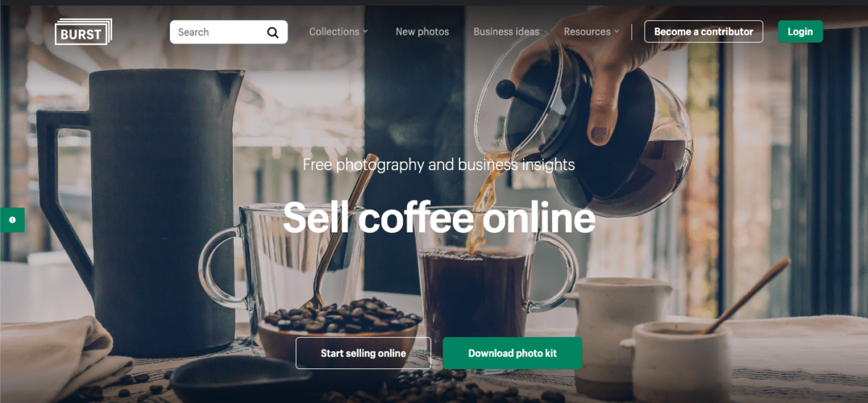Click the chevron arrow beside Resources
This screenshot has height=403, width=868.
pyautogui.click(x=616, y=32)
